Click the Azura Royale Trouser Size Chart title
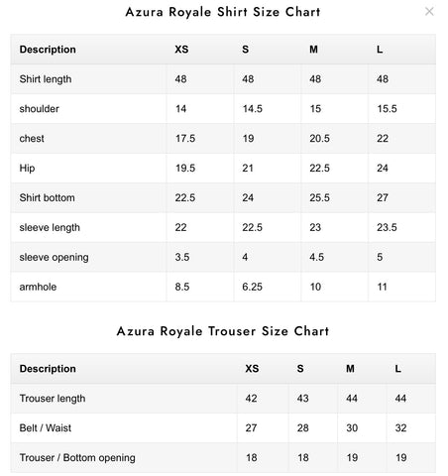Image resolution: width=448 pixels, height=476 pixels. point(223,331)
